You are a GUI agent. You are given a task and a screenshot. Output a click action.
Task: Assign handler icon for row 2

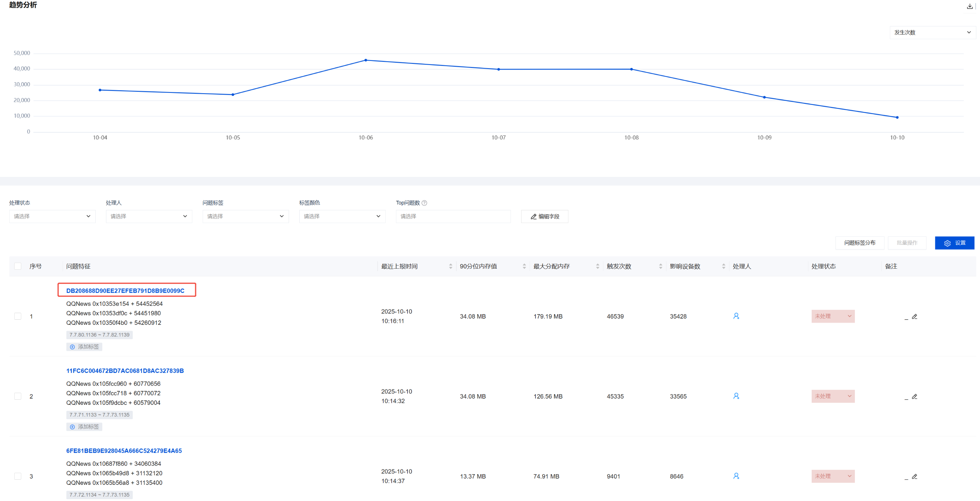click(736, 396)
